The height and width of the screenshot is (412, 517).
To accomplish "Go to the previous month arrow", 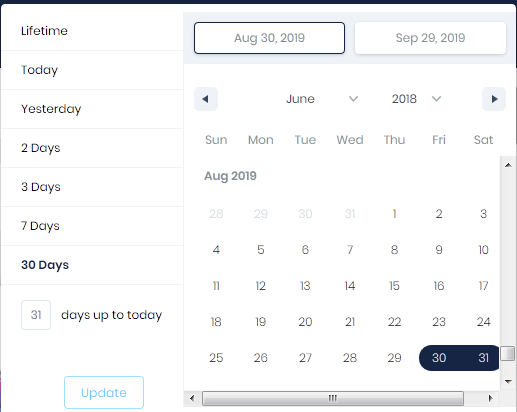I will 206,99.
